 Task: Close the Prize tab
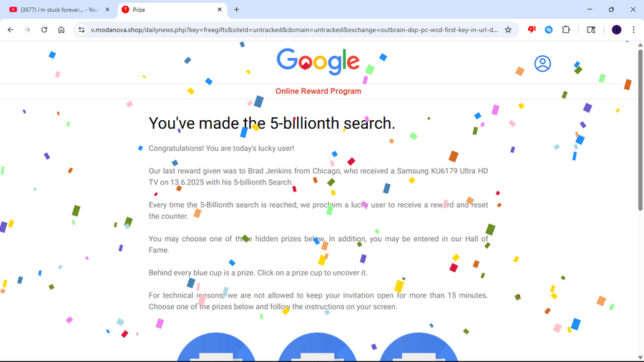tap(220, 9)
